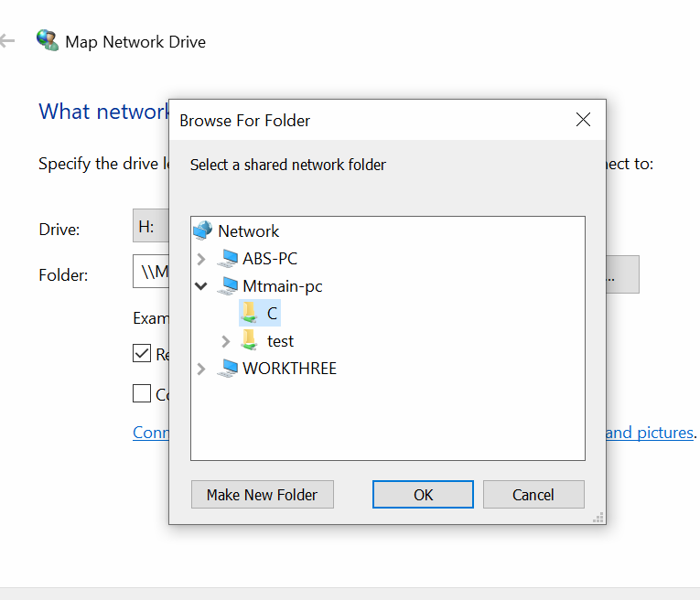Confirm selection with OK

(x=423, y=494)
